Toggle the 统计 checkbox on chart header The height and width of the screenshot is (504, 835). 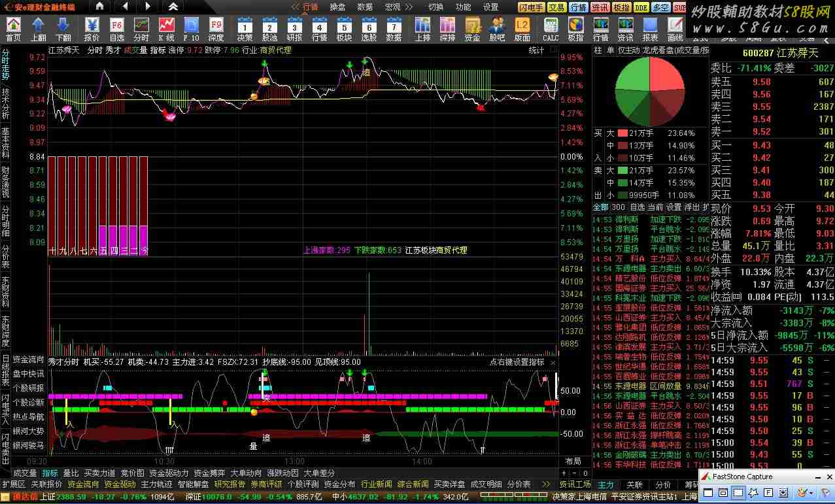click(553, 50)
